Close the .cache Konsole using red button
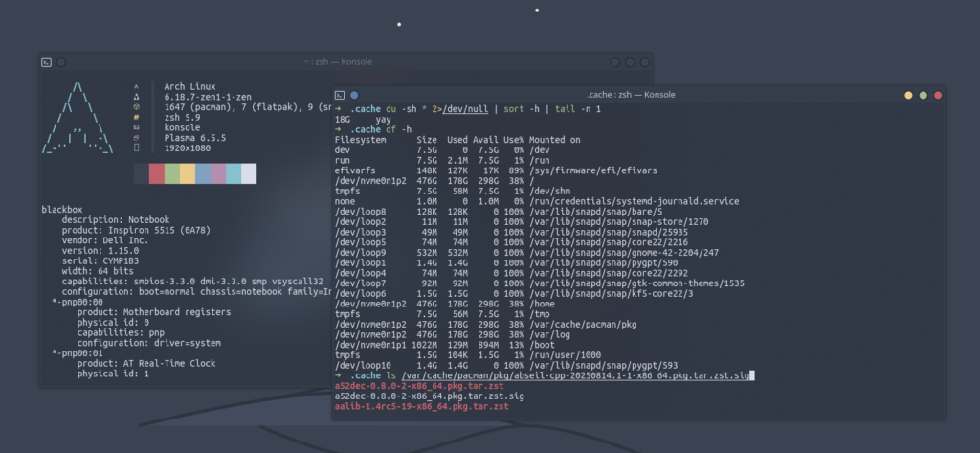This screenshot has height=453, width=980. [938, 95]
